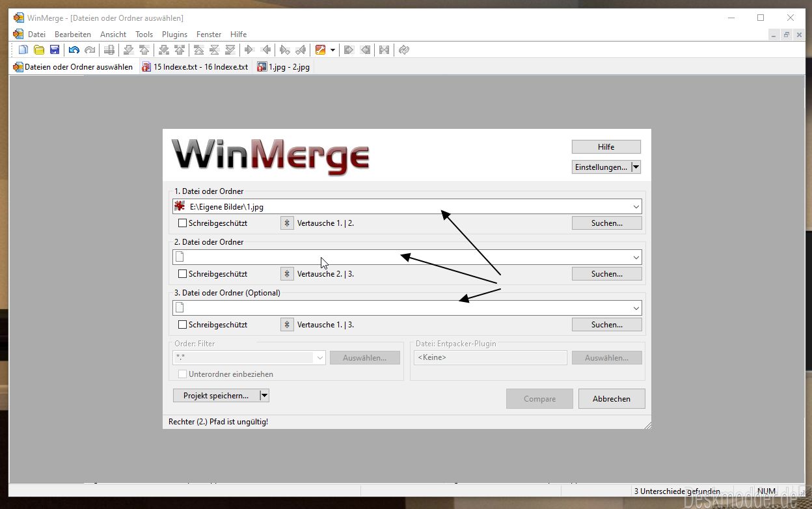This screenshot has width=812, height=509.
Task: Click the Save floppy disk toolbar icon
Action: coord(55,49)
